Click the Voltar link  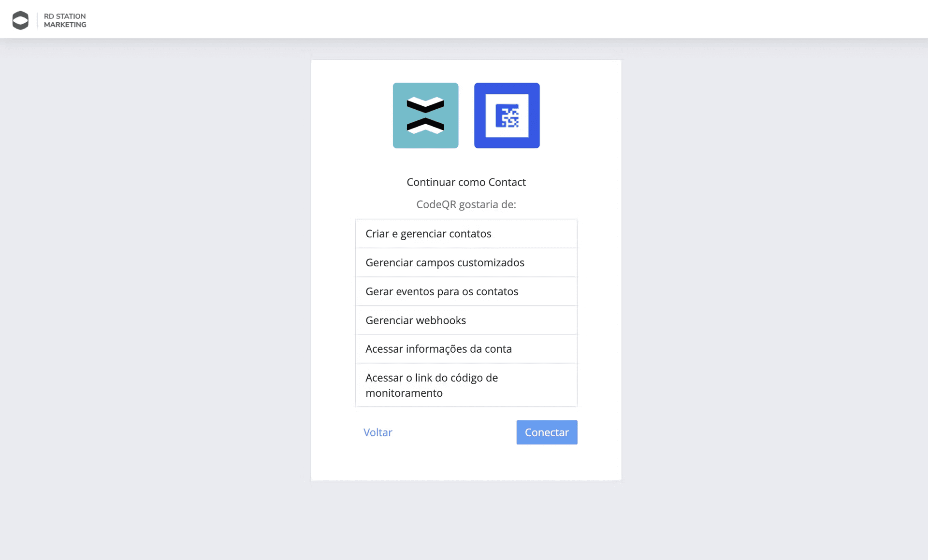[x=377, y=432]
